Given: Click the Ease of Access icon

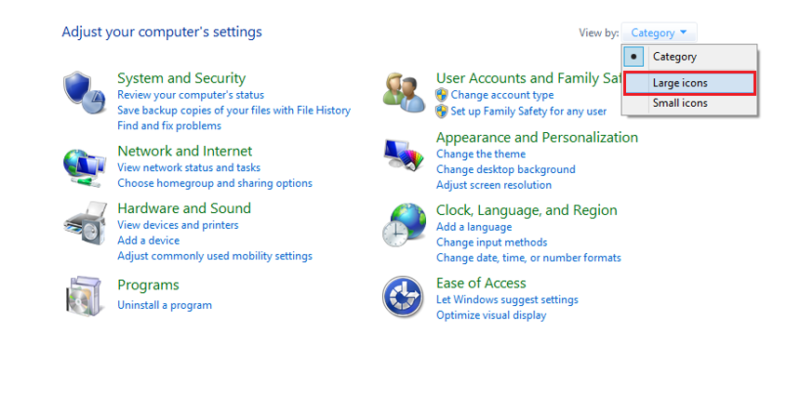Looking at the screenshot, I should click(404, 297).
